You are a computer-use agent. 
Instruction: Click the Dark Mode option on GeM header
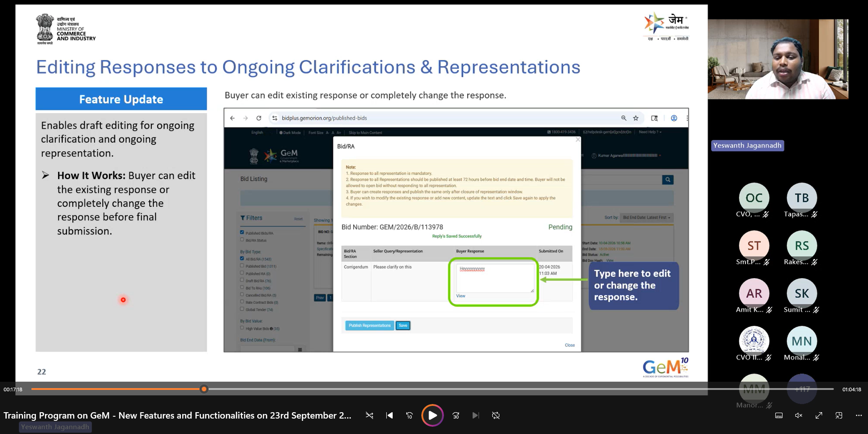coord(290,133)
